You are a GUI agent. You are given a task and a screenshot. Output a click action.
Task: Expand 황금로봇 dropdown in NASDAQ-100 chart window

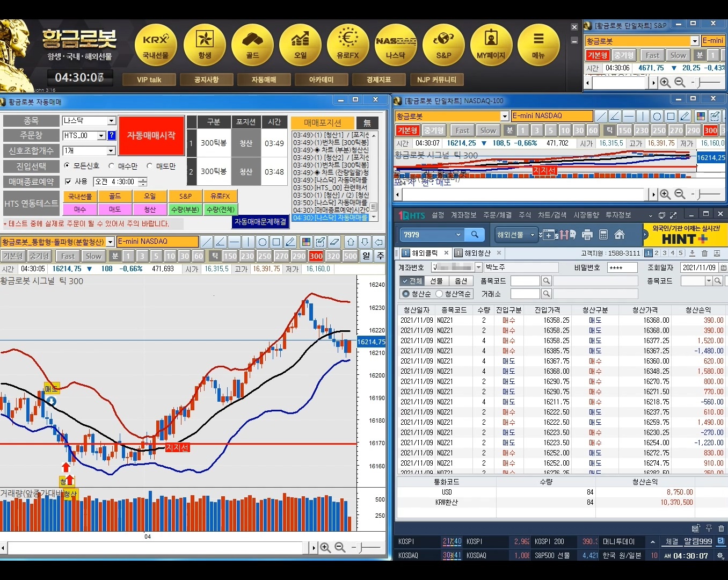point(505,116)
